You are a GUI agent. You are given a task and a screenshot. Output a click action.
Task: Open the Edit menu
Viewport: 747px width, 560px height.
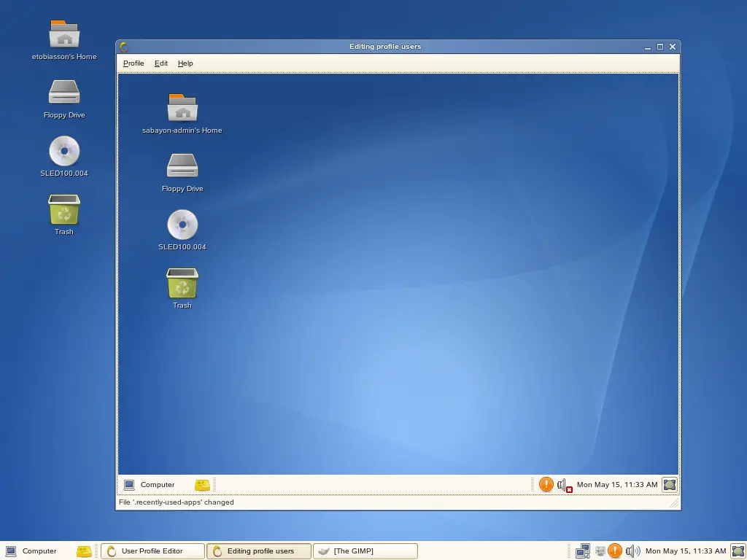tap(161, 63)
